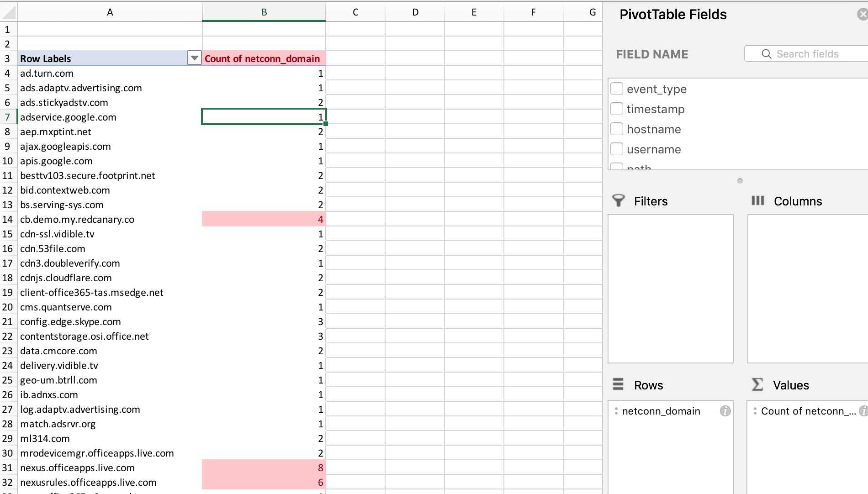This screenshot has width=868, height=494.
Task: Click the Filters funnel icon
Action: (618, 200)
